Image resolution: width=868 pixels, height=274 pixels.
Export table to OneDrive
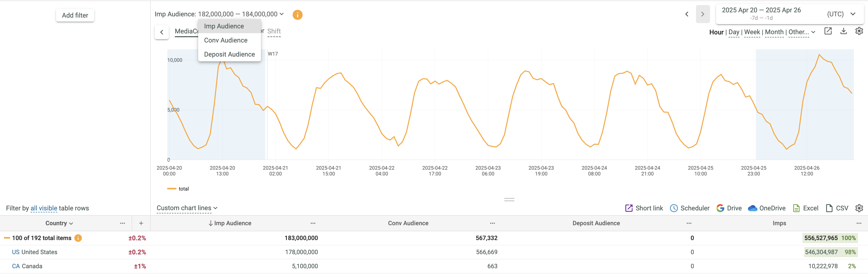(767, 208)
